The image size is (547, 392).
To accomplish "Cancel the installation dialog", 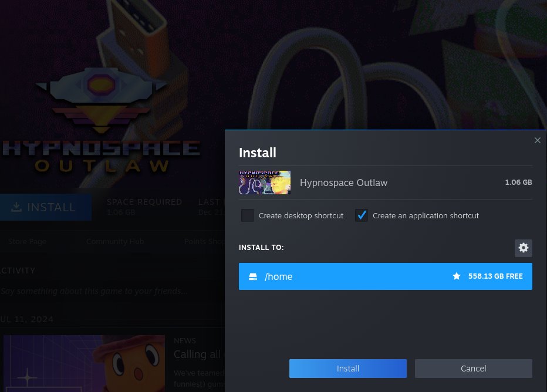I will 474,369.
